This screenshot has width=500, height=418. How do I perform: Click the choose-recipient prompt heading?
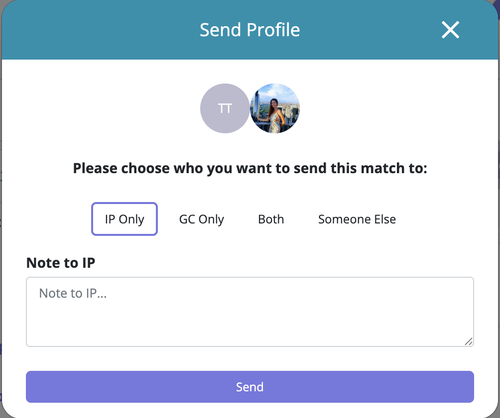[250, 168]
